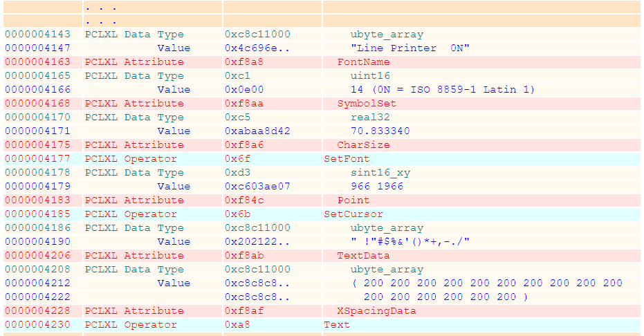Select operator code 0x6f

tap(237, 159)
